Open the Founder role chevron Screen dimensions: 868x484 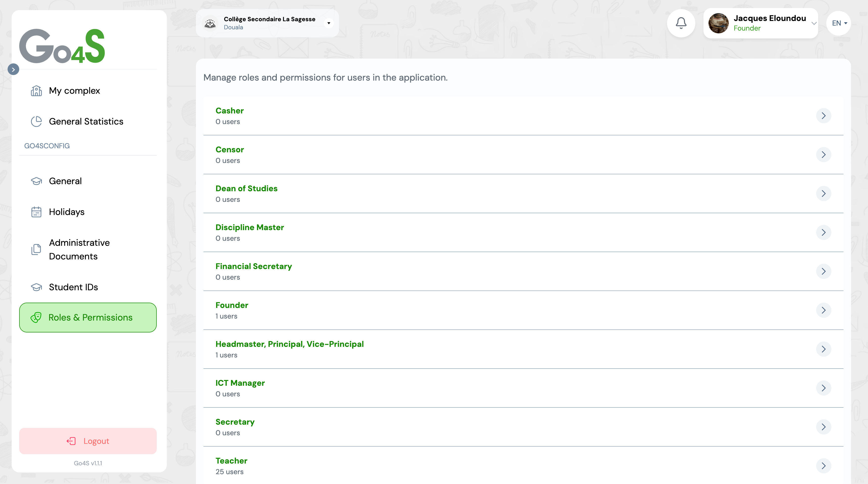823,310
